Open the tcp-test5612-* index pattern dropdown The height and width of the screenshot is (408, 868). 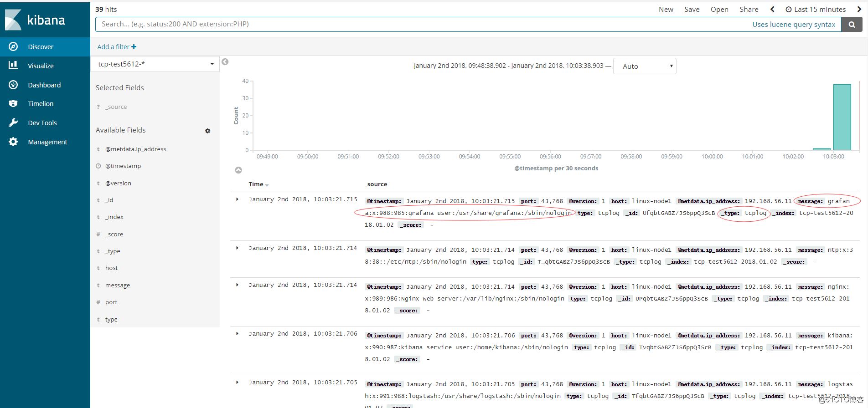point(155,64)
